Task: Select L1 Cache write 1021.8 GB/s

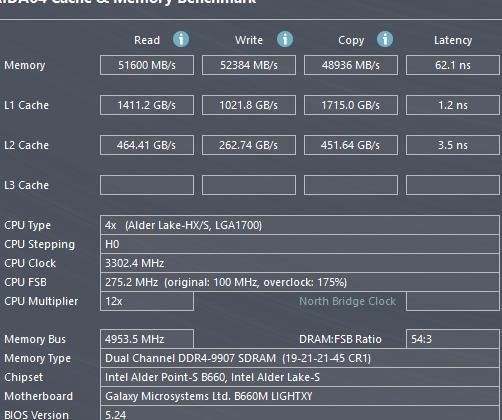Action: pos(249,105)
